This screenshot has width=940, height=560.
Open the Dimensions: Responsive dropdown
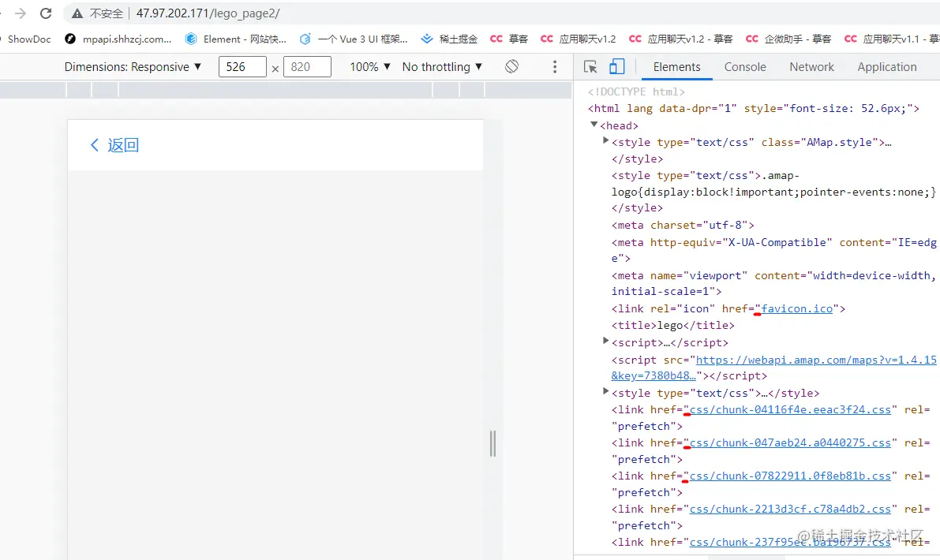[133, 67]
